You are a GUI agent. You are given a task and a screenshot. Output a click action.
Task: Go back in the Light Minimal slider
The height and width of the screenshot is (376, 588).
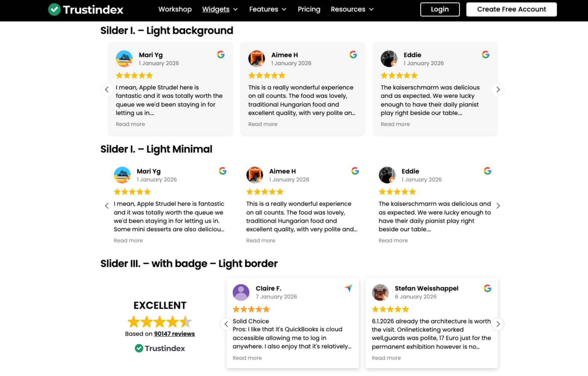coord(107,206)
